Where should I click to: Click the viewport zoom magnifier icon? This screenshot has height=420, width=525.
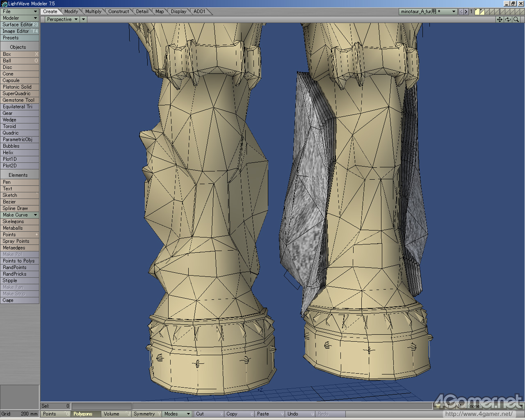(516, 19)
